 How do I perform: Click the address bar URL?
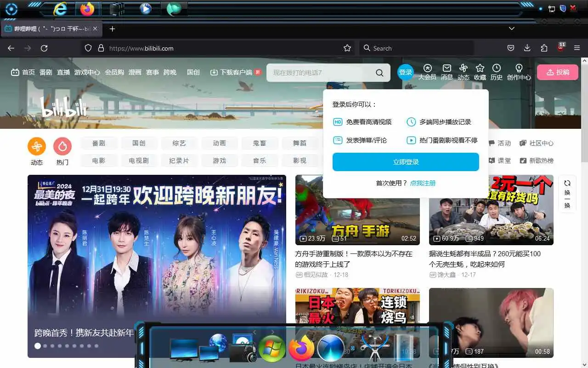pyautogui.click(x=141, y=48)
